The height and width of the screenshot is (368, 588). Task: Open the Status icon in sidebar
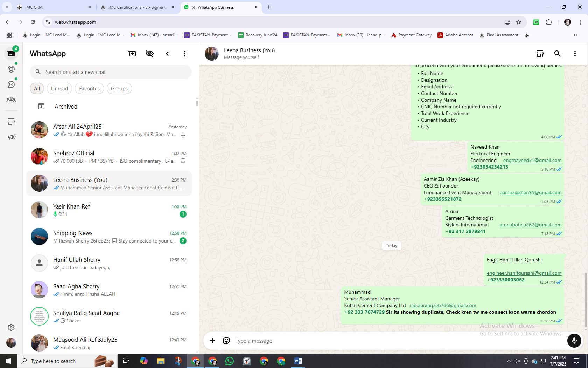point(11,69)
